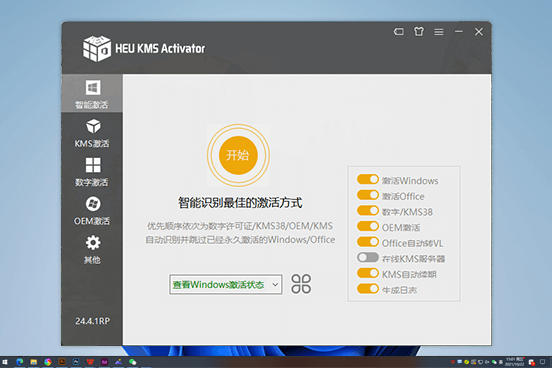The image size is (552, 368).
Task: Click the WeChat icon in system tray
Action: click(x=494, y=362)
